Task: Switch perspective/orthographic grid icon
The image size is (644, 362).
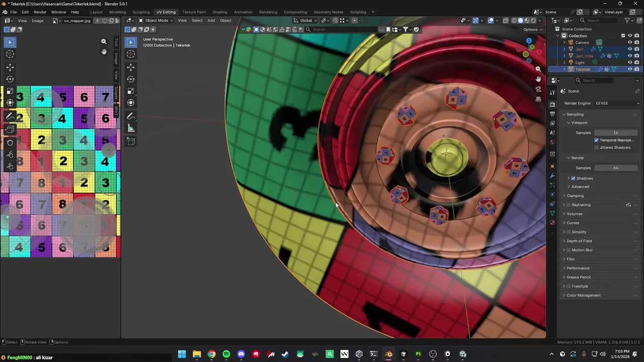Action: point(538,99)
